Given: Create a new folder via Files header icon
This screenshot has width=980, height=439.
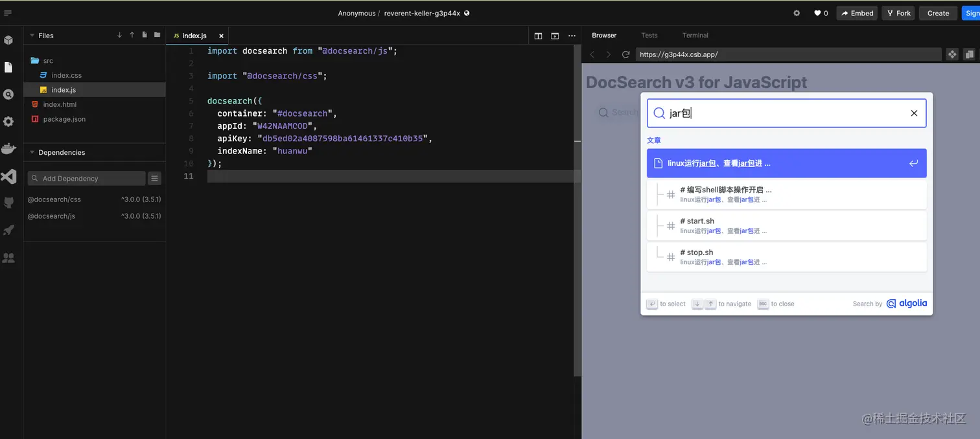Looking at the screenshot, I should point(157,35).
